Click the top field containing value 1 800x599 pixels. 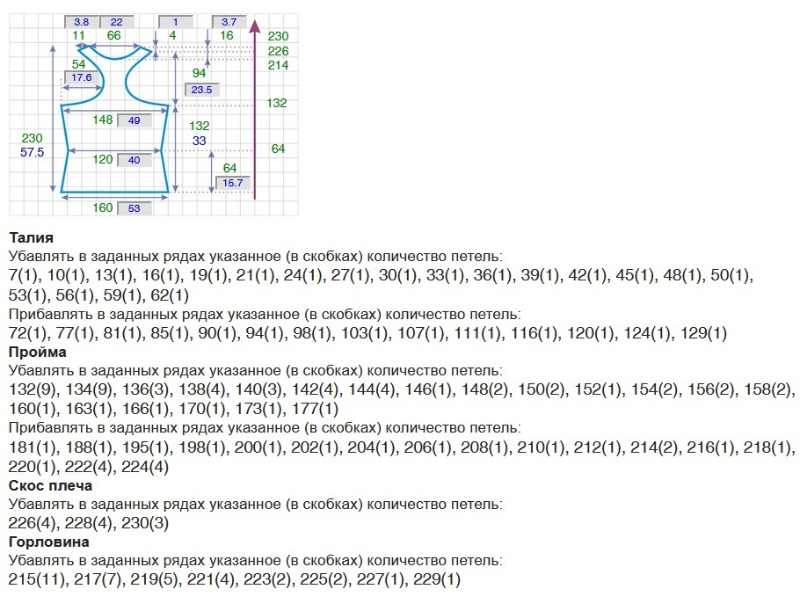[x=176, y=21]
